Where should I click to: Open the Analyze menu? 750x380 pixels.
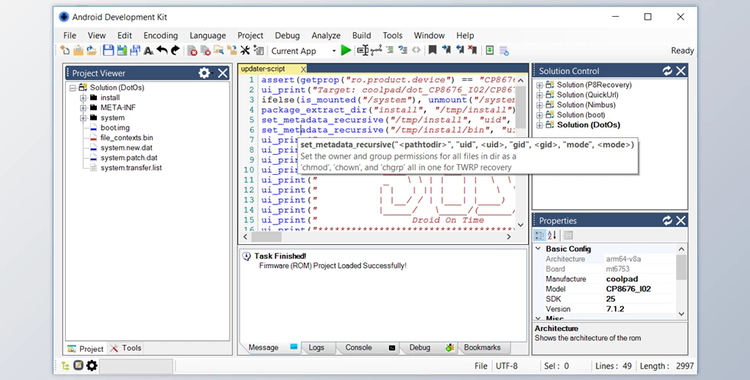coord(326,35)
